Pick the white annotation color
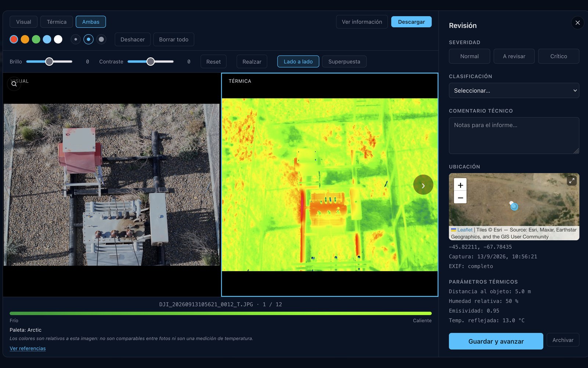Screen dimensions: 588x368 (58, 39)
